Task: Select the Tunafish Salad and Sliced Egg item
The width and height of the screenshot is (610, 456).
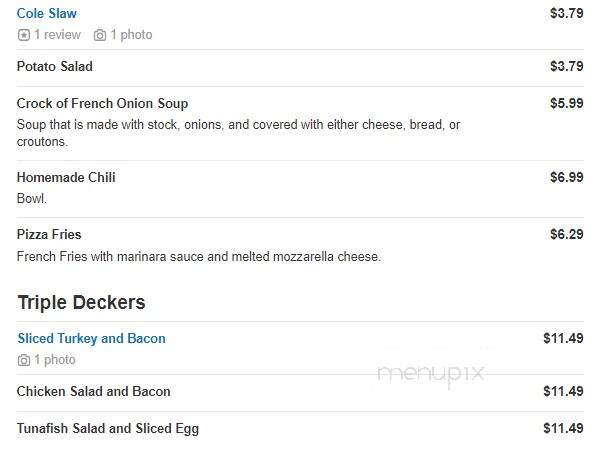Action: pyautogui.click(x=108, y=428)
